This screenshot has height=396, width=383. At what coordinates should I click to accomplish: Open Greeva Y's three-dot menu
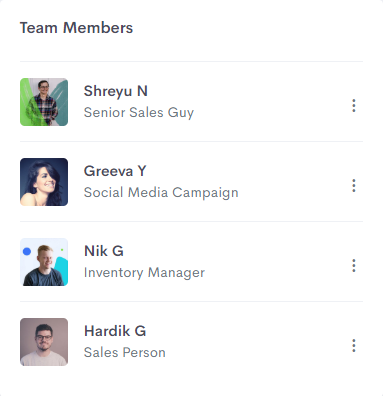tap(354, 186)
